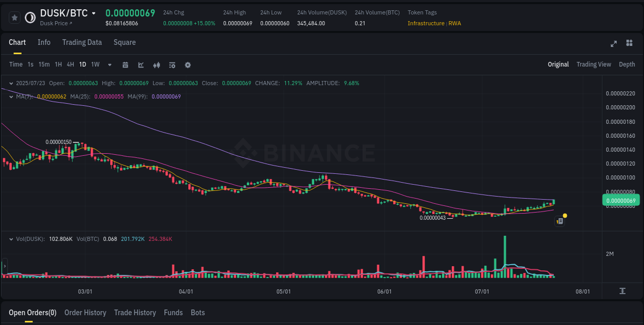The height and width of the screenshot is (325, 644).
Task: Open the Order History tab
Action: pos(85,313)
